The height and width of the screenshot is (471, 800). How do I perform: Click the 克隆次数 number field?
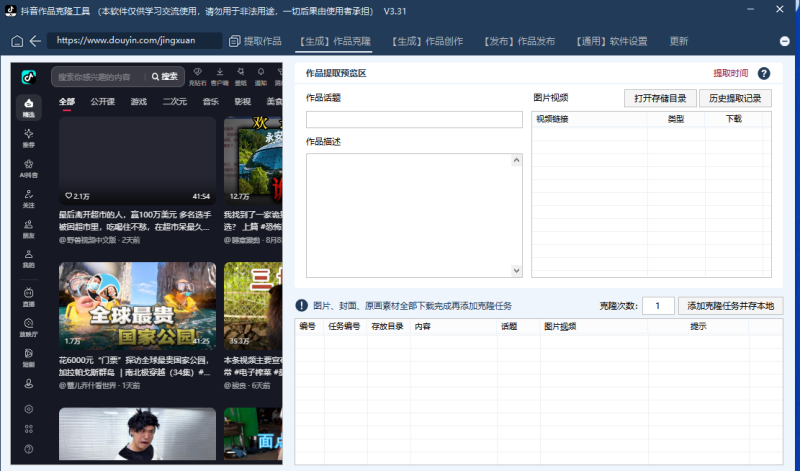pyautogui.click(x=658, y=306)
